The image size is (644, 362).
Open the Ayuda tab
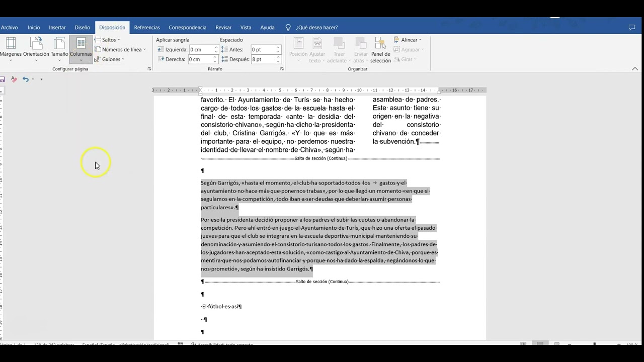[x=267, y=28]
